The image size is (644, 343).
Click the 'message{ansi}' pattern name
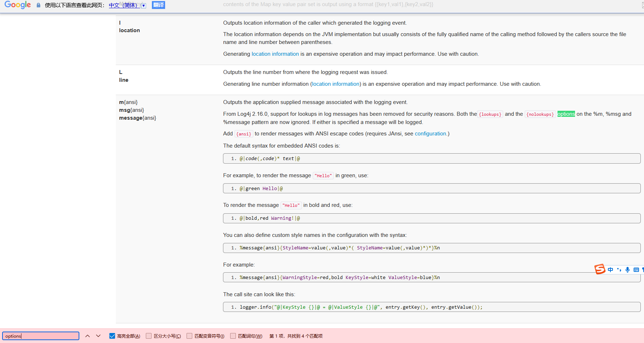[x=138, y=118]
